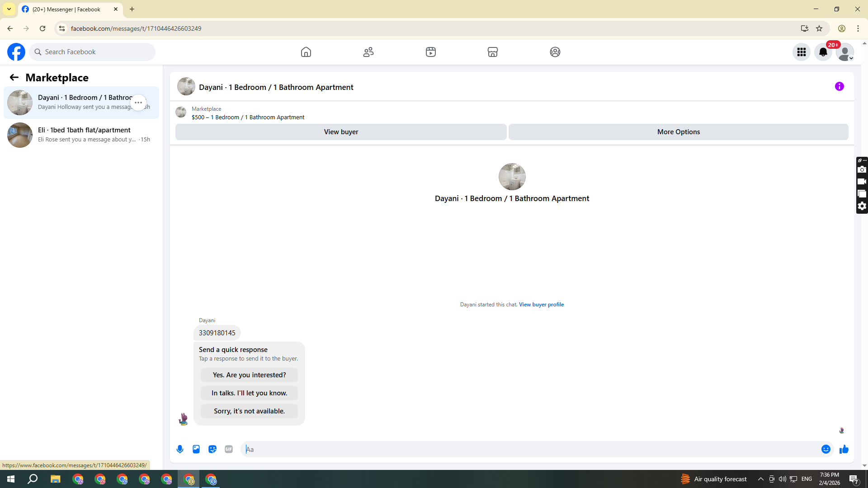Open the Facebook menu grid icon
This screenshot has height=488, width=868.
click(802, 52)
